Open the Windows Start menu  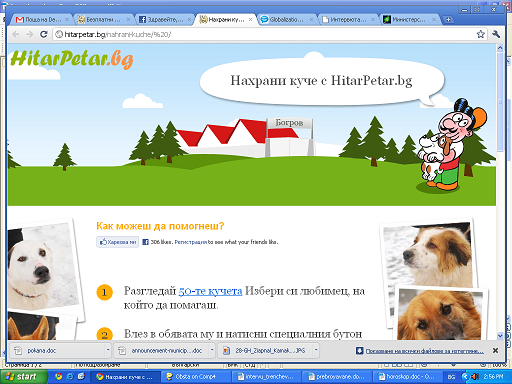pos(23,377)
